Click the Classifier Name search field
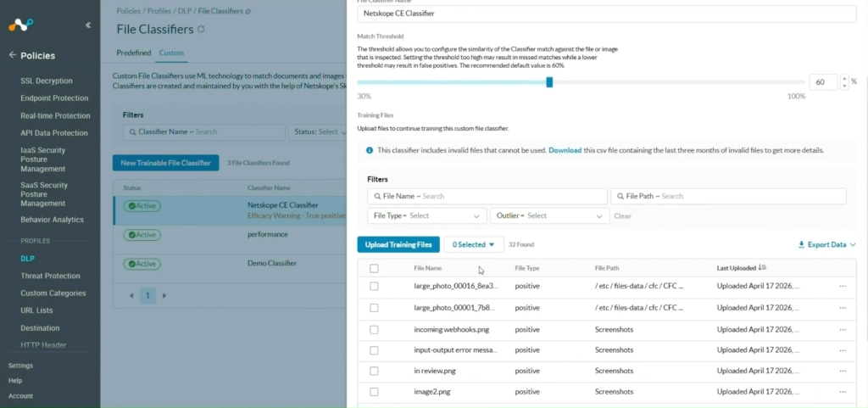The height and width of the screenshot is (408, 868). click(x=204, y=131)
